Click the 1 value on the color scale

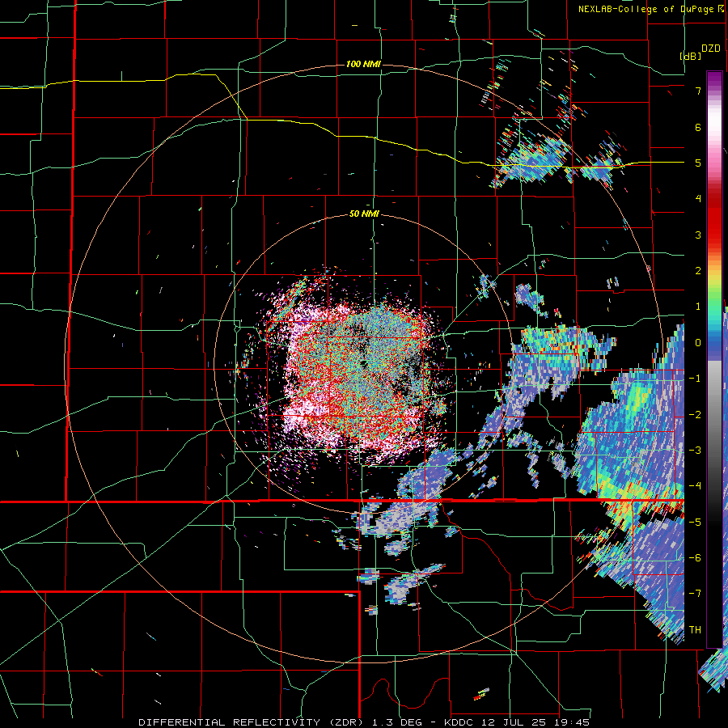click(698, 307)
